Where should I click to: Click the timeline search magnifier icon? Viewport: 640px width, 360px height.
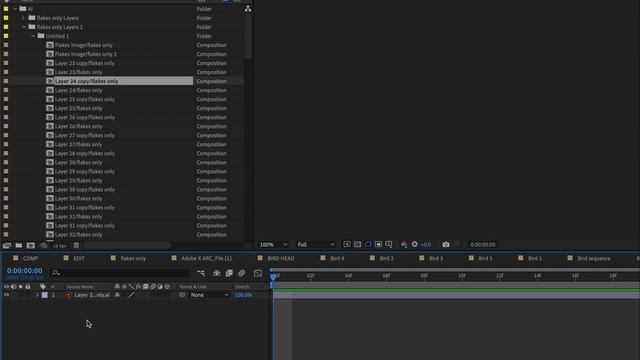(x=56, y=273)
